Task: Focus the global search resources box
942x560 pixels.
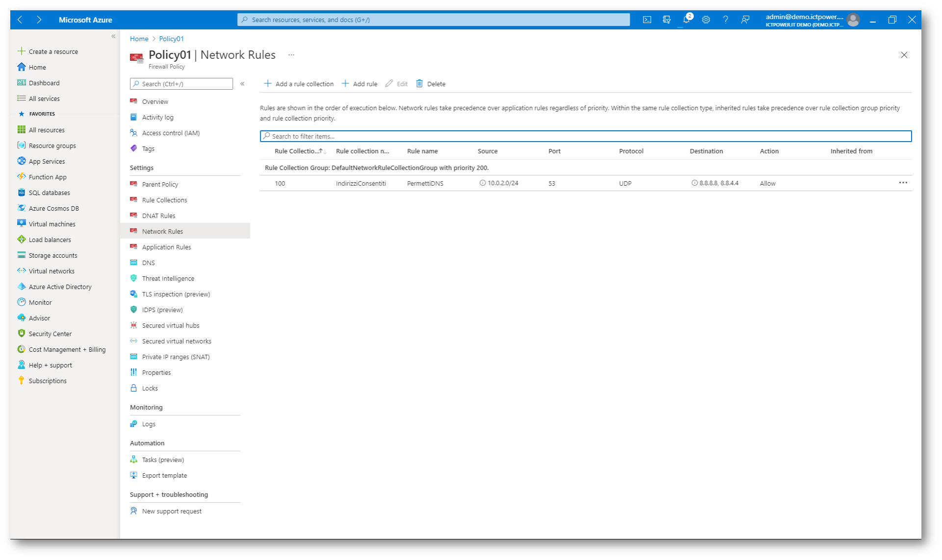Action: pyautogui.click(x=433, y=20)
